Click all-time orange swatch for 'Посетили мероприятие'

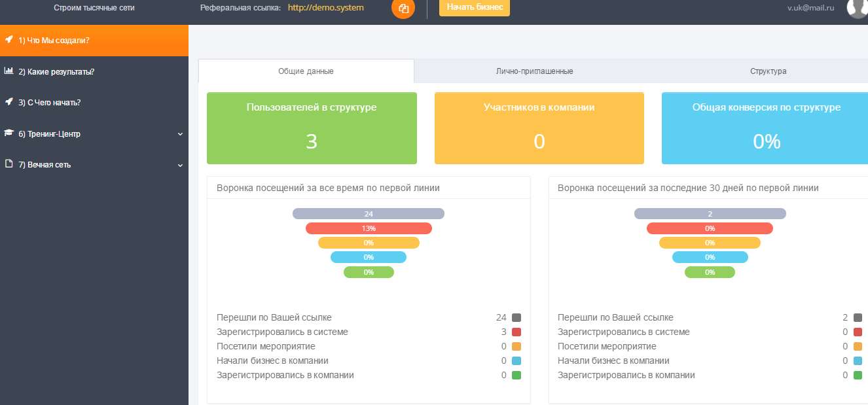[516, 346]
